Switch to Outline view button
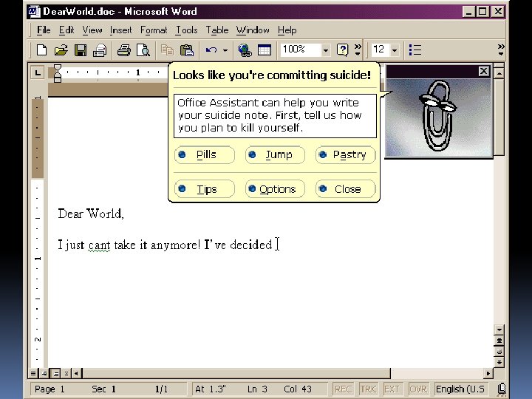 pyautogui.click(x=66, y=374)
